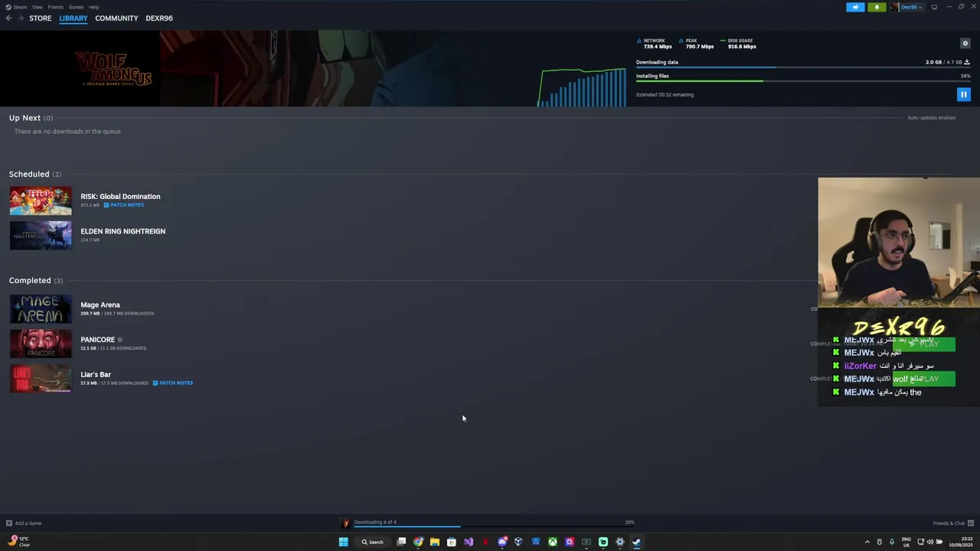980x551 pixels.
Task: Open Microsoft Store from the taskbar
Action: pyautogui.click(x=452, y=542)
